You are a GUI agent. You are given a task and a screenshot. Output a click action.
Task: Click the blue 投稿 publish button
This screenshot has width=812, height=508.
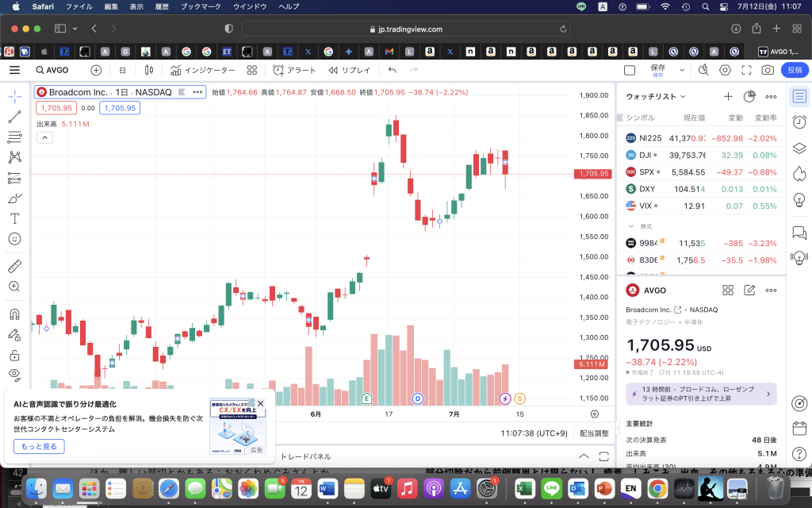point(795,70)
